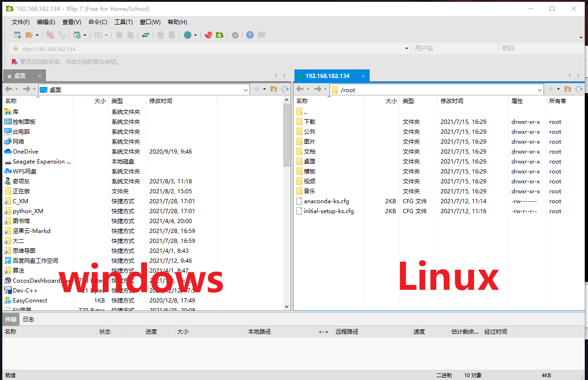Screen dimensions: 588x380
Task: Click Forward arrow in the remote /root pane
Action: point(318,89)
